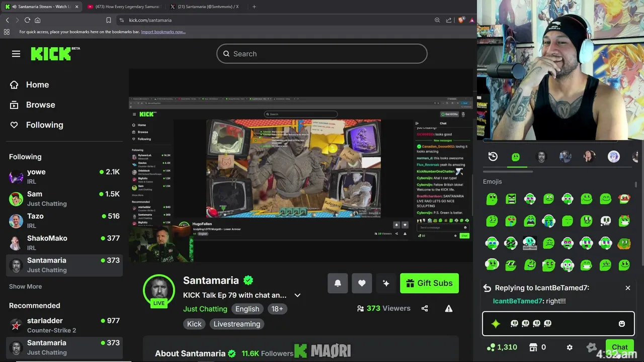Click IcantBeTamed7 username in reply
Viewport: 644px width, 362px height.
[518, 301]
